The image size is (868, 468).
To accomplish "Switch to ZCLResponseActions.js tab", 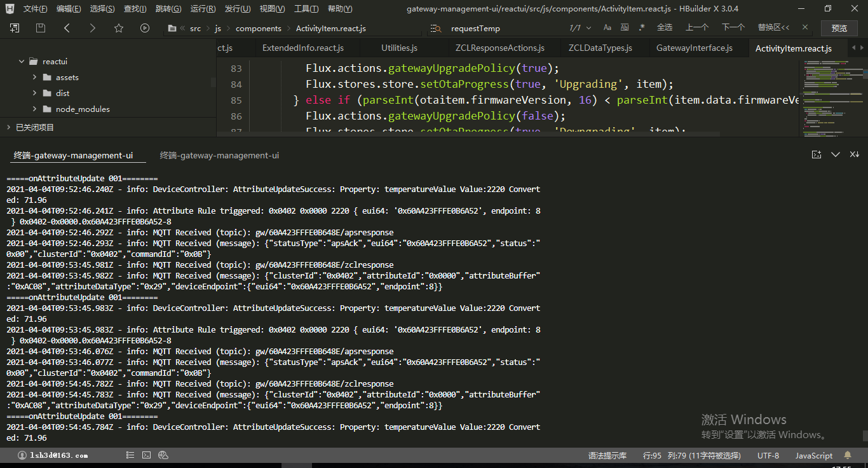I will click(x=500, y=48).
